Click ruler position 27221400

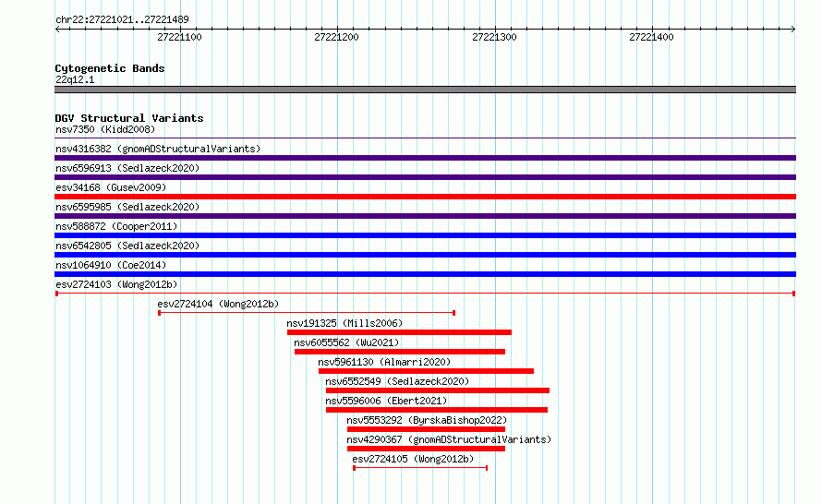click(x=652, y=37)
